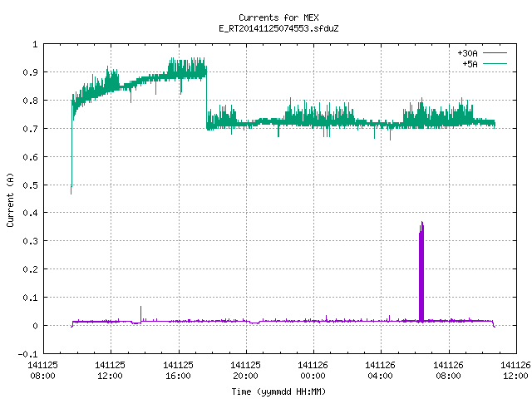Click the y-axis tick value 0.6
532x399 pixels.
(x=30, y=157)
